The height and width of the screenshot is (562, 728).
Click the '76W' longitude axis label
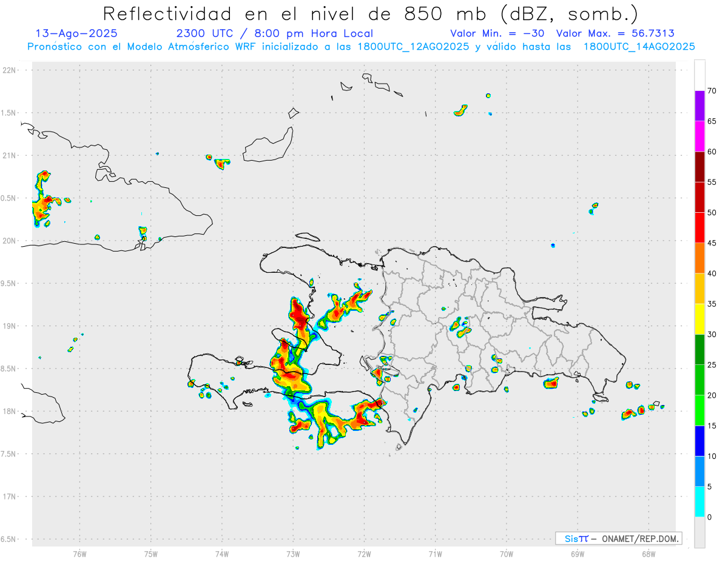point(79,554)
